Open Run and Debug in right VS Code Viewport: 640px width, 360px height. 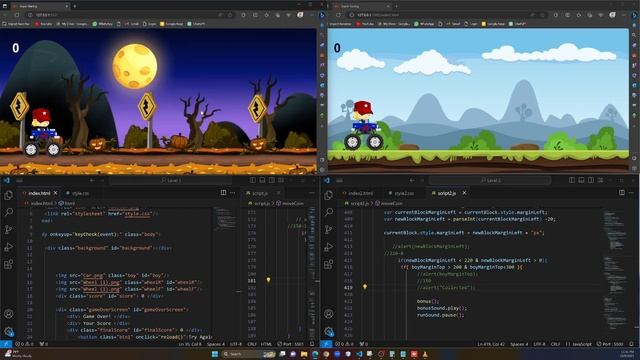tap(329, 247)
